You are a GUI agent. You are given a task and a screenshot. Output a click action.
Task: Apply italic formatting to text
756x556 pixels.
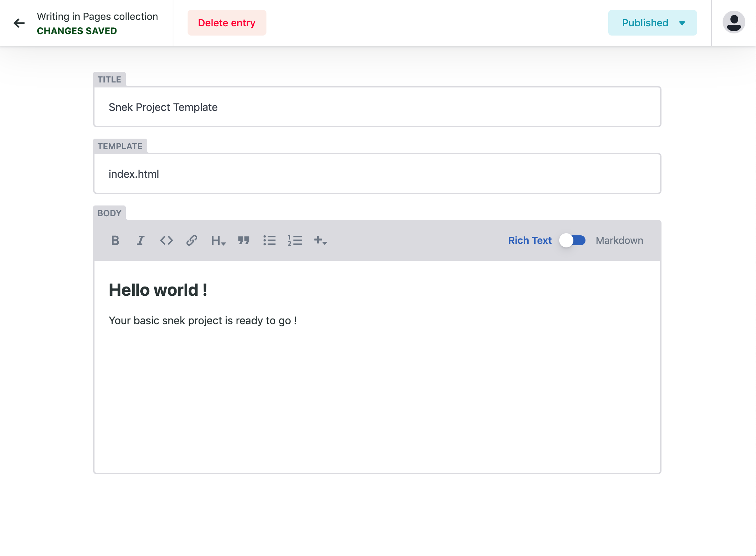click(x=140, y=241)
